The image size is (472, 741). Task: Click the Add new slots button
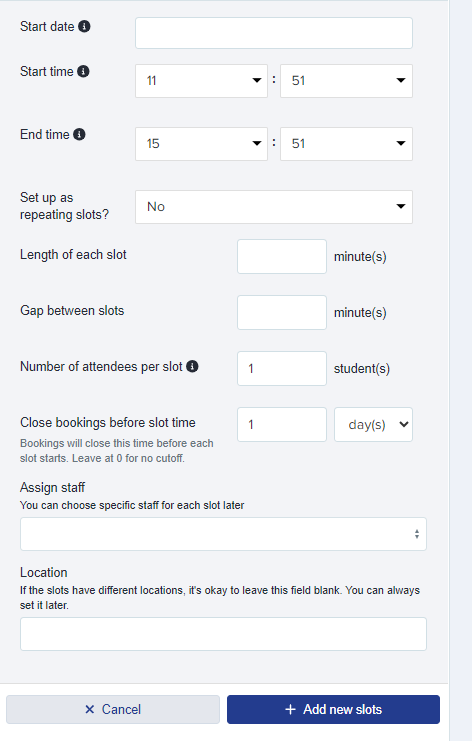click(334, 709)
